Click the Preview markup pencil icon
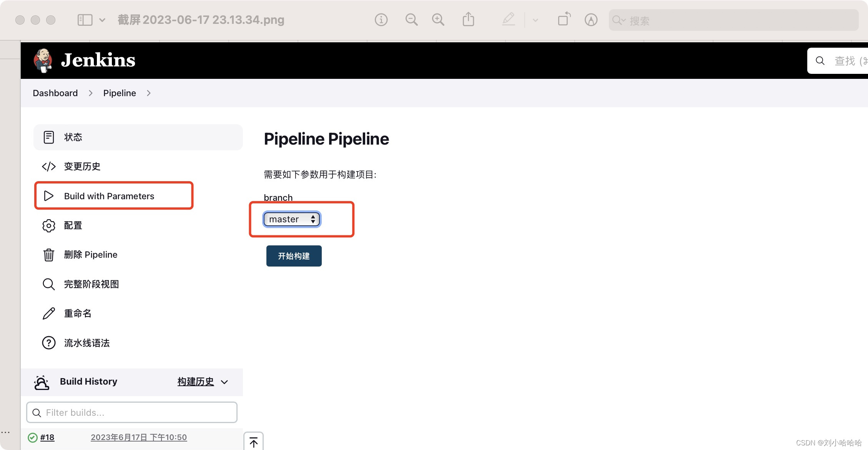Viewport: 868px width, 450px height. click(508, 19)
